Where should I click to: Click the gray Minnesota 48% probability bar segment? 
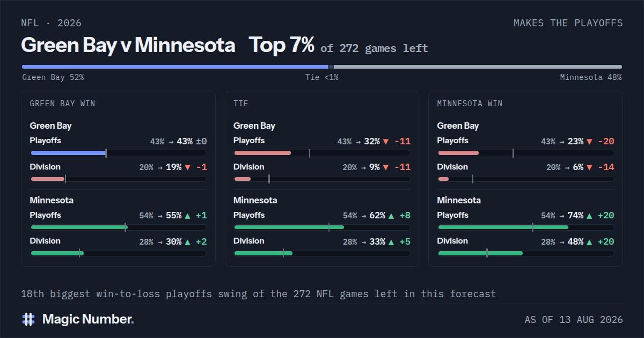[x=478, y=67]
